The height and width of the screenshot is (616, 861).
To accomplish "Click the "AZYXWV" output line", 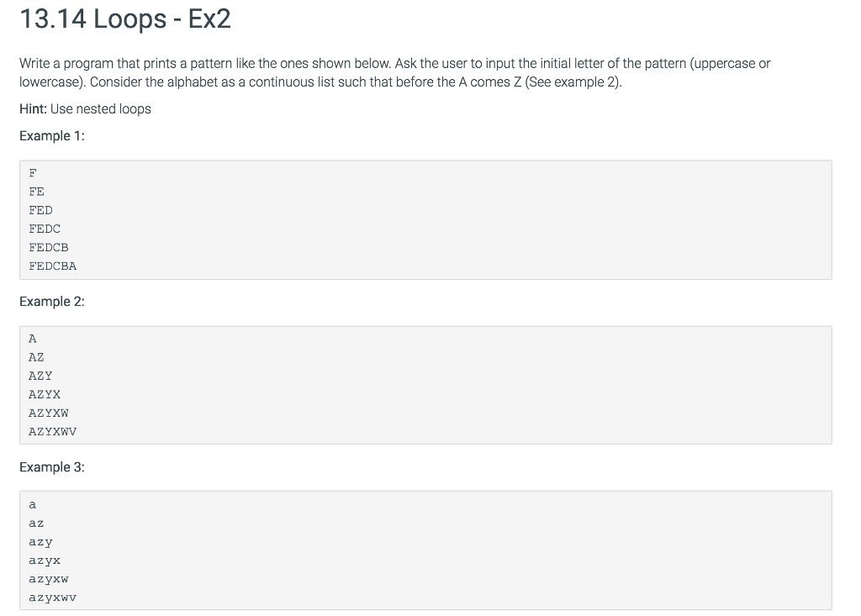I will (52, 431).
